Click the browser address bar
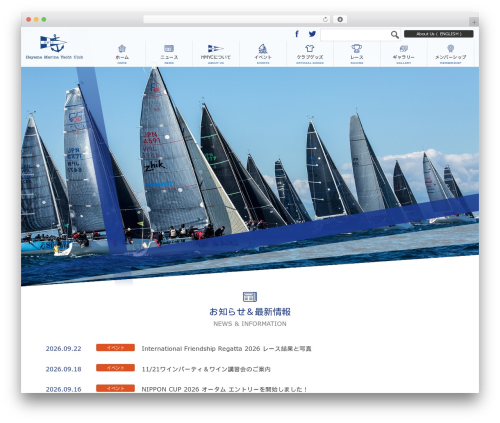500x423 pixels. click(237, 19)
